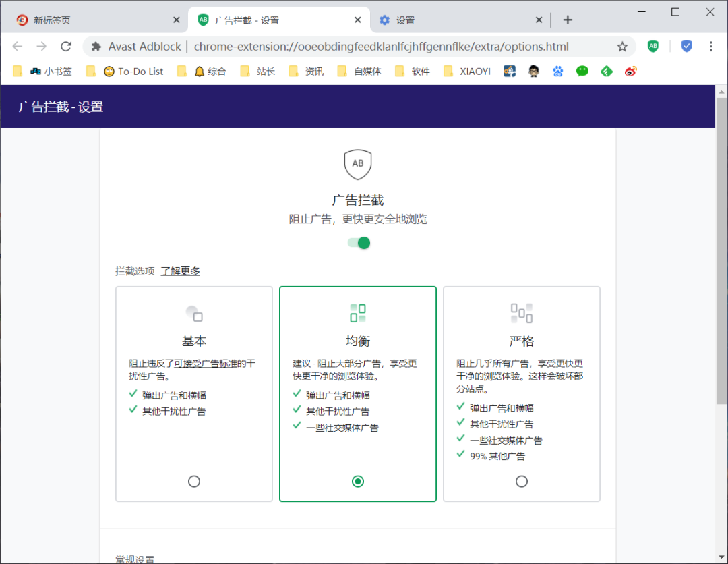Image resolution: width=728 pixels, height=564 pixels.
Task: Select the 均衡 blocking mode radio button
Action: tap(358, 481)
